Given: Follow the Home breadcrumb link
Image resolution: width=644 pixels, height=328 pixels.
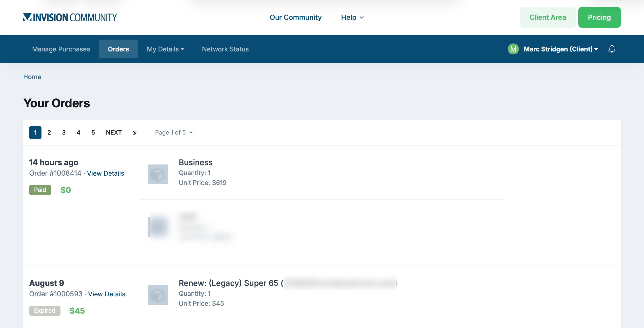Looking at the screenshot, I should point(32,77).
